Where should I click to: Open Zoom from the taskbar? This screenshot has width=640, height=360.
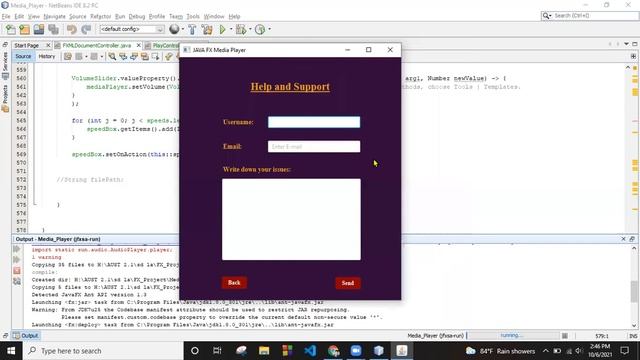pyautogui.click(x=356, y=351)
